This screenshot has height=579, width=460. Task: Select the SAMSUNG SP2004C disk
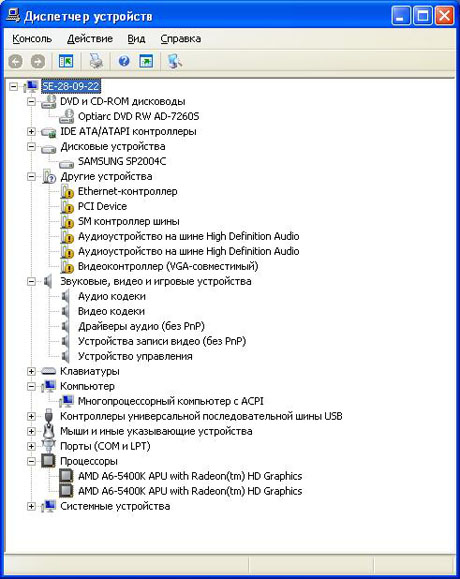point(122,161)
